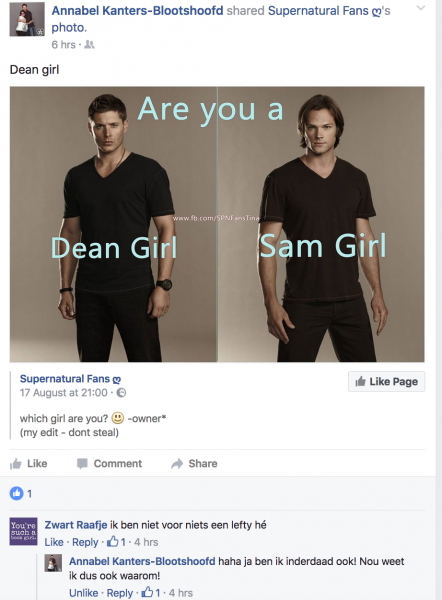Click the blue like reaction icon
The image size is (442, 600).
pyautogui.click(x=16, y=493)
